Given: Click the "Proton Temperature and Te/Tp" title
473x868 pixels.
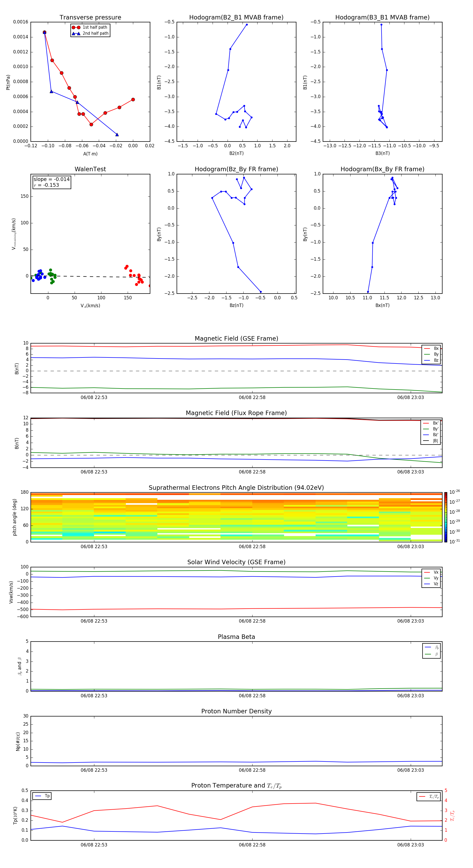Looking at the screenshot, I should 236,786.
